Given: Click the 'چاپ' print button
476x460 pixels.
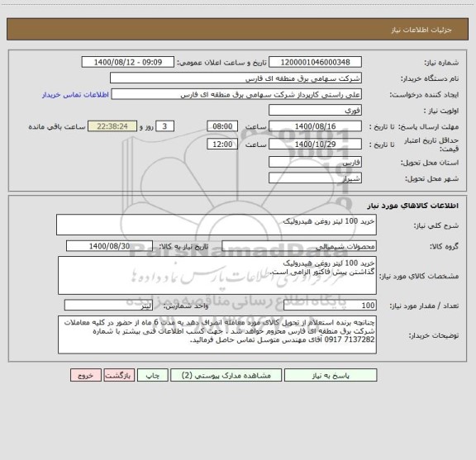Looking at the screenshot, I should click(152, 375).
